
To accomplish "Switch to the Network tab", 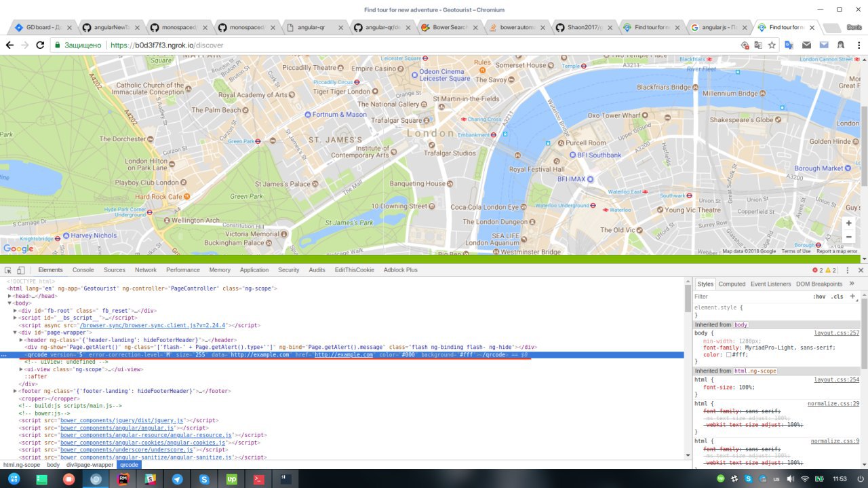I will tap(146, 270).
